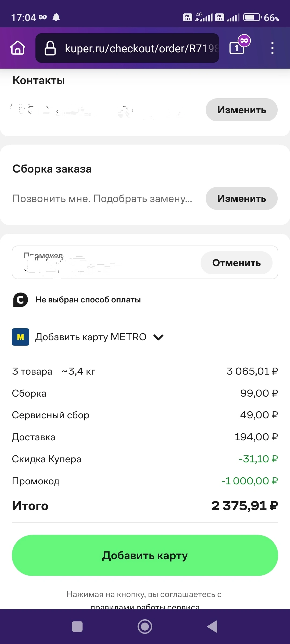The image size is (290, 644).
Task: Tap the Android home circle button
Action: 145,627
